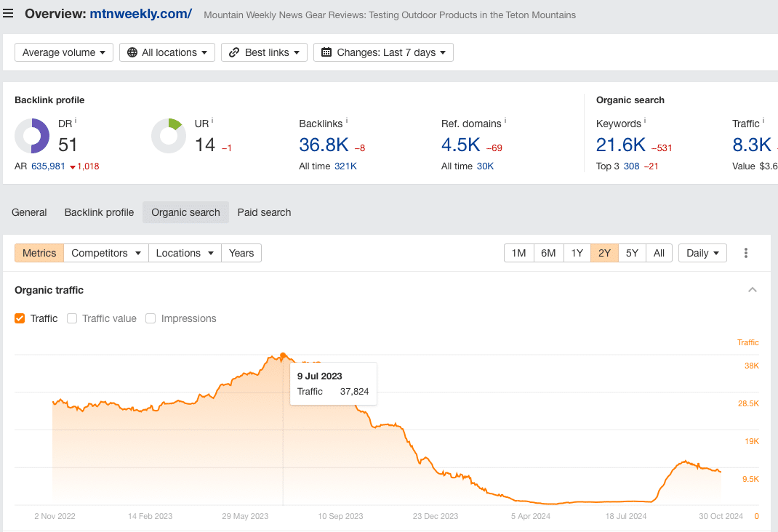Switch to the Paid search tab

click(264, 212)
